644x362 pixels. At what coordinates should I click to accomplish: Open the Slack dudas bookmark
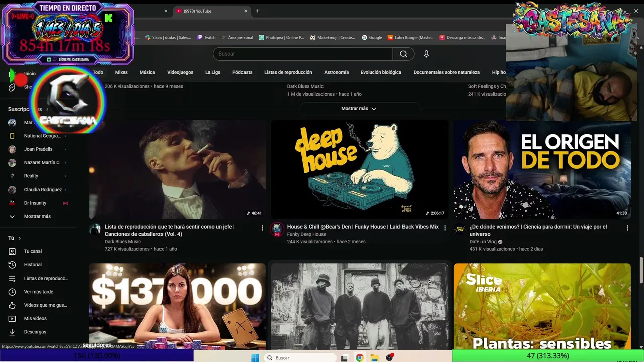pos(168,38)
